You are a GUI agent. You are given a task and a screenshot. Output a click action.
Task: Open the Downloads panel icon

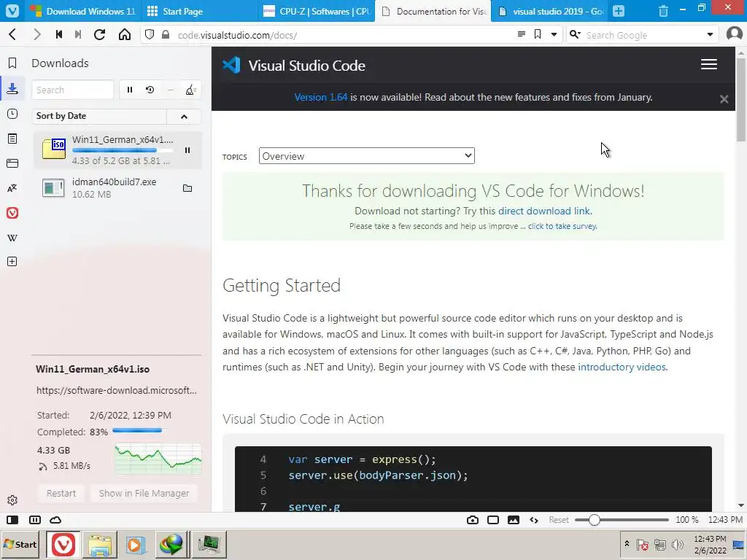(12, 88)
